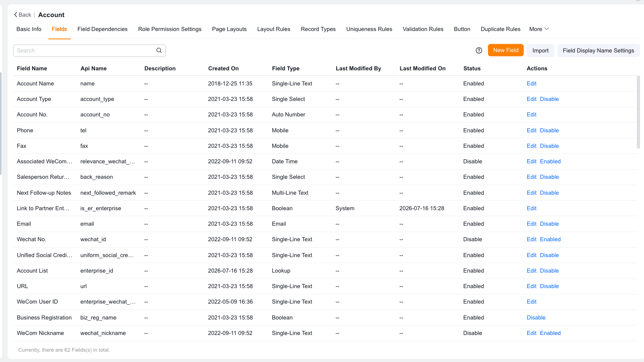Edit the Account Name field
The width and height of the screenshot is (644, 362).
tap(532, 83)
